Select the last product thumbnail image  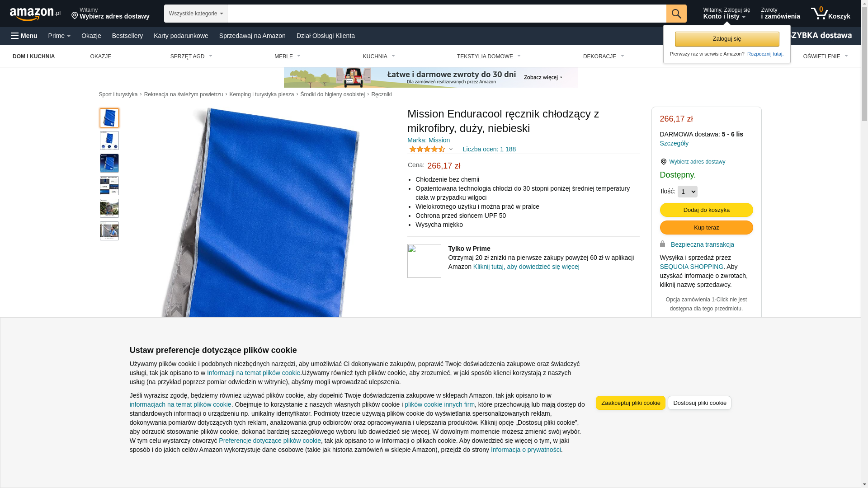click(x=109, y=231)
